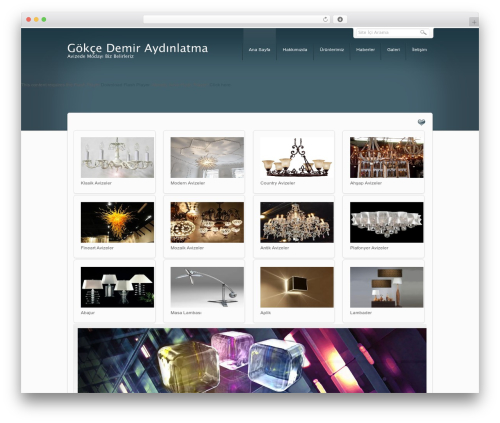Click the Abajur caption text
This screenshot has height=423, width=500.
pos(88,313)
